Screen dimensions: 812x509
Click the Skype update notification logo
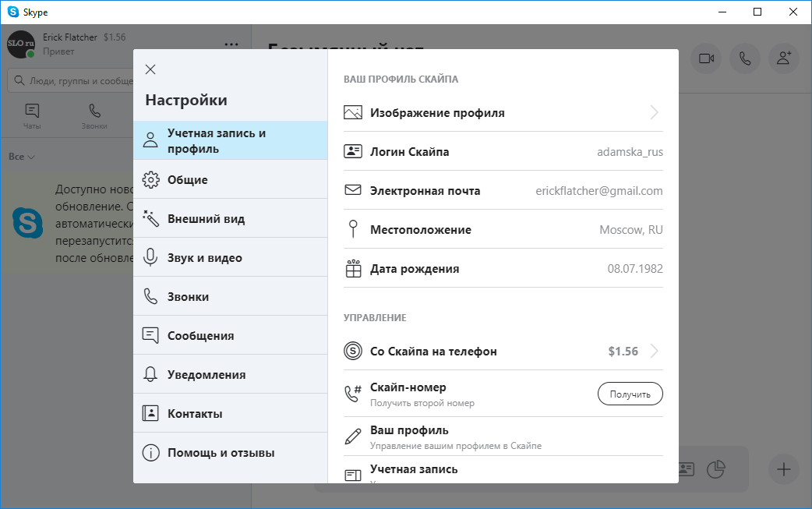pos(27,223)
